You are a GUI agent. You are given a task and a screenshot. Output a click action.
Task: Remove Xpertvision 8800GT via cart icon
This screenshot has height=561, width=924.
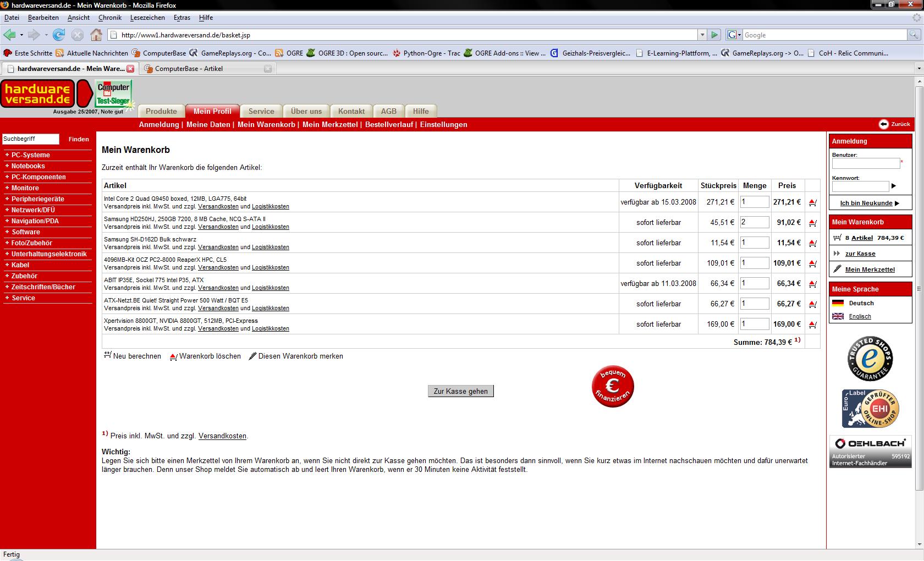813,324
